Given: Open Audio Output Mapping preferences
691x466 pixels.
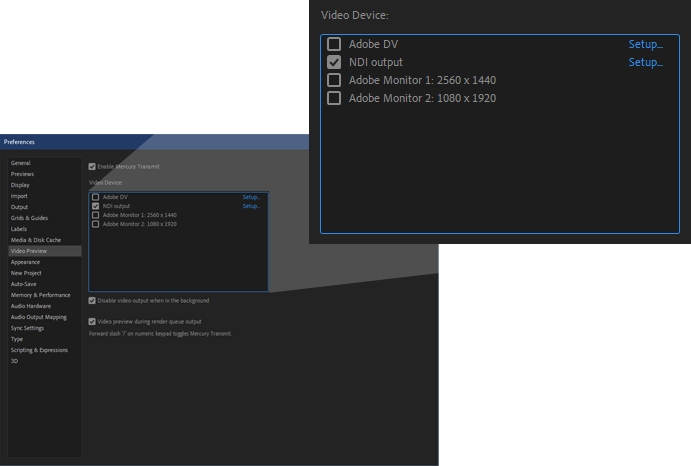Looking at the screenshot, I should coord(38,317).
